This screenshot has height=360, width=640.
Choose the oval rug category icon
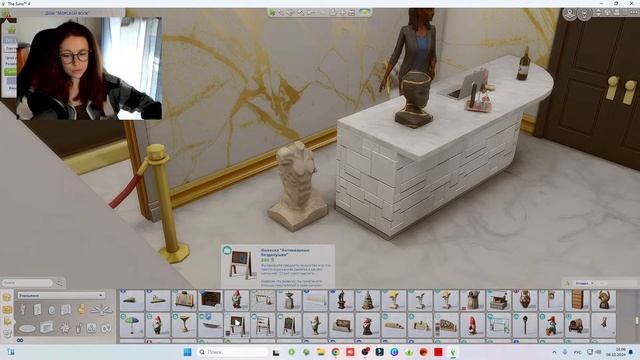[x=27, y=328]
